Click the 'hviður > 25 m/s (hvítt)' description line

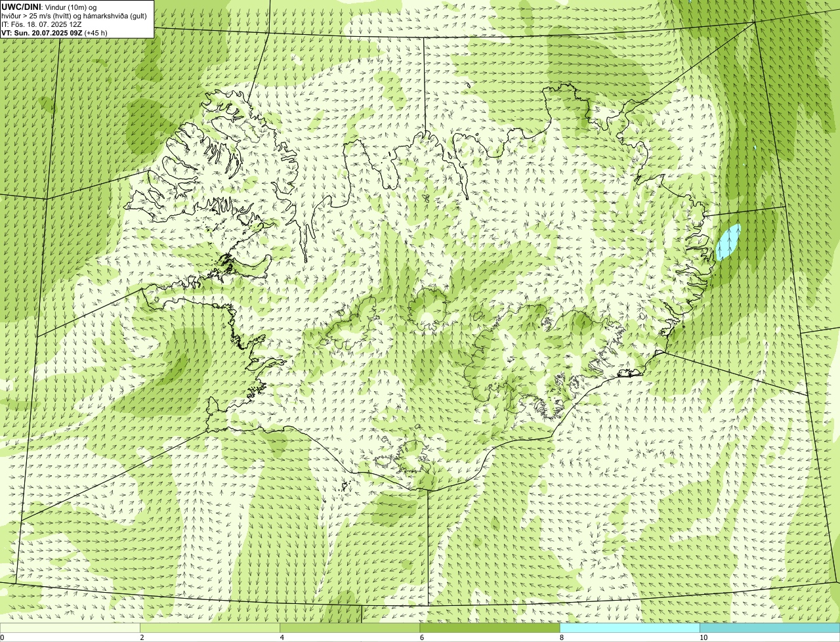click(x=74, y=16)
